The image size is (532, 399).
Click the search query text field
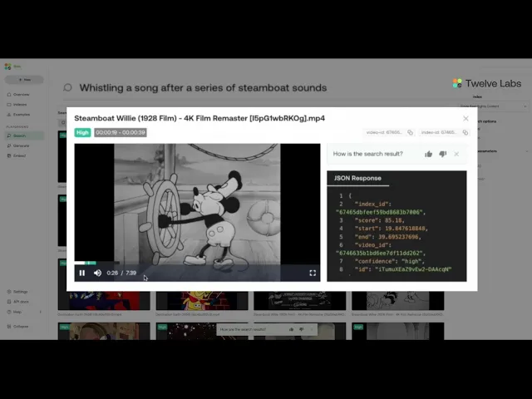pyautogui.click(x=203, y=88)
